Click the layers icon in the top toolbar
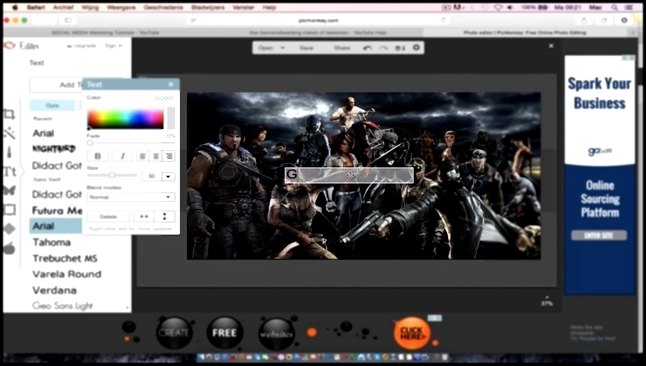This screenshot has width=646, height=366. (400, 48)
